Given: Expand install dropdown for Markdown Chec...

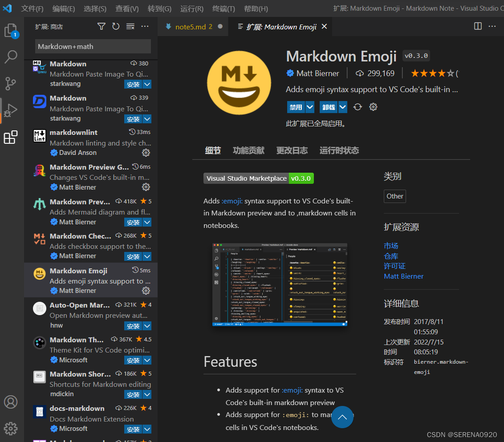Looking at the screenshot, I should pyautogui.click(x=147, y=256).
